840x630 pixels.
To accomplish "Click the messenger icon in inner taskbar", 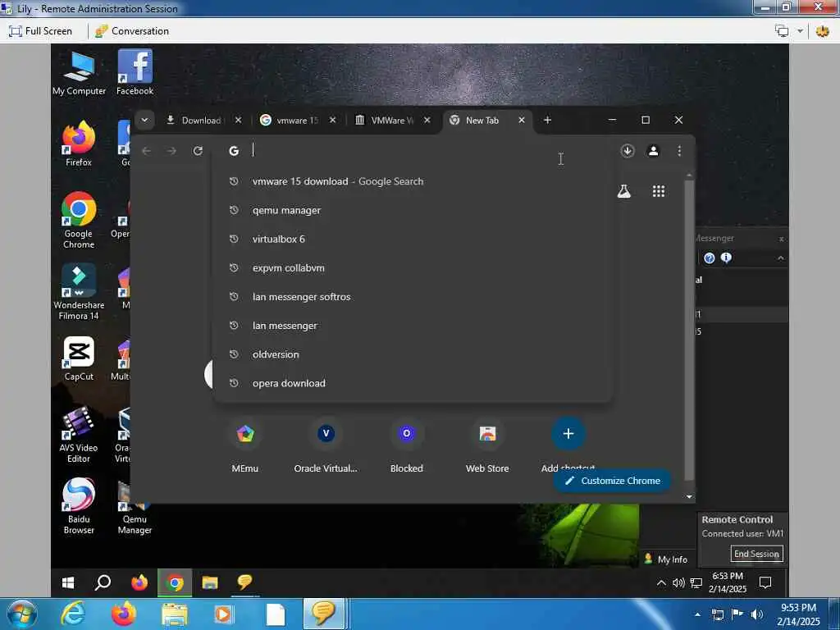I will 244,582.
